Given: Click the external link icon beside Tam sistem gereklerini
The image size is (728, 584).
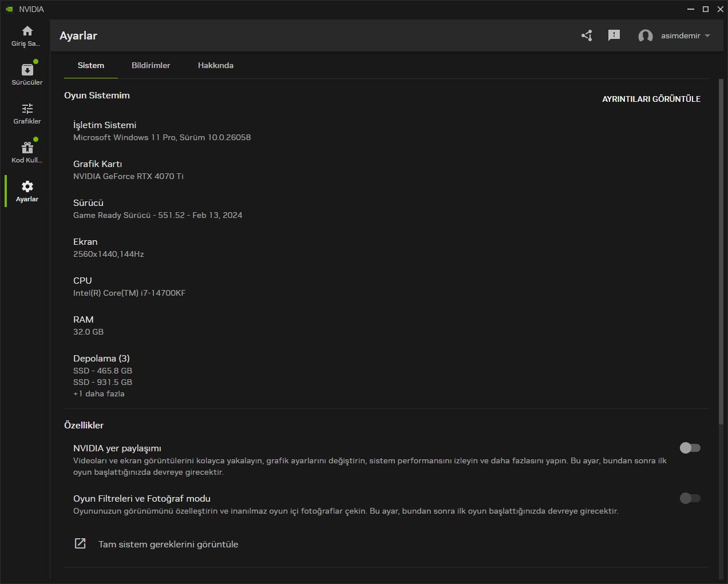Looking at the screenshot, I should click(x=80, y=543).
